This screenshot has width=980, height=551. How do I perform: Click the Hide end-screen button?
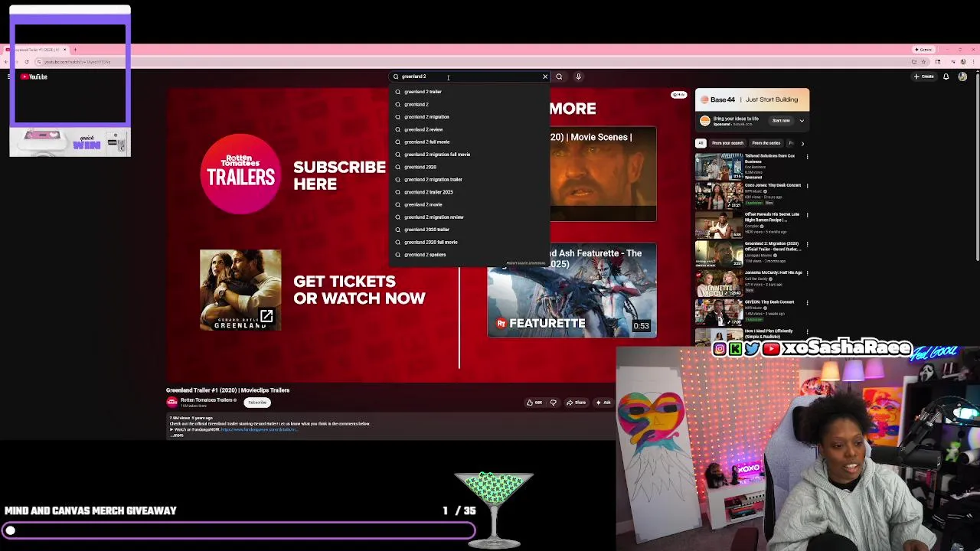pyautogui.click(x=678, y=95)
